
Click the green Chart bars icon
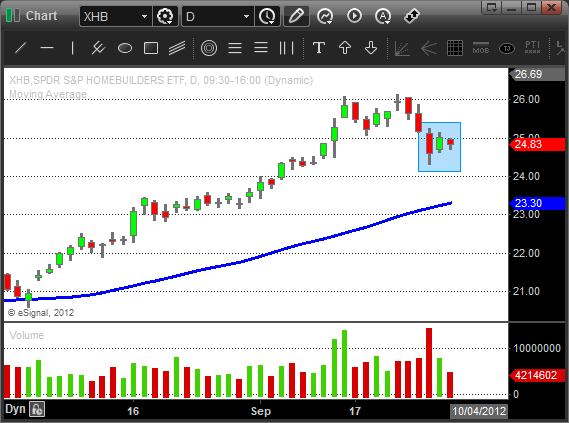tap(13, 16)
